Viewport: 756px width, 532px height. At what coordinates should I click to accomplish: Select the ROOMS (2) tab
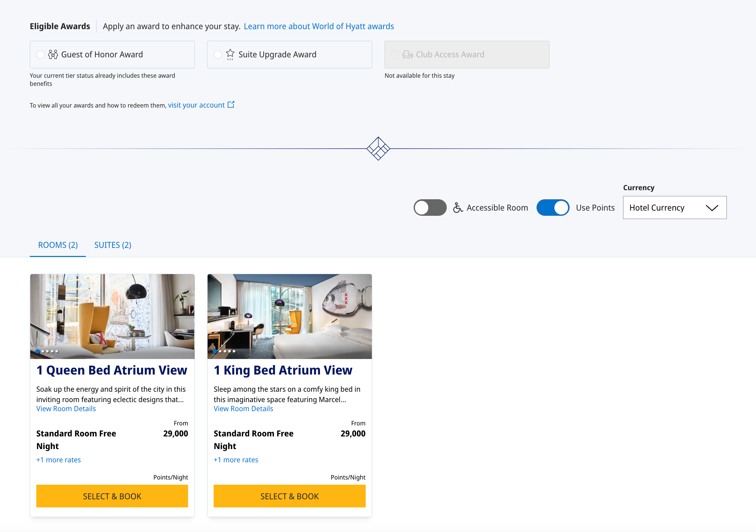58,245
